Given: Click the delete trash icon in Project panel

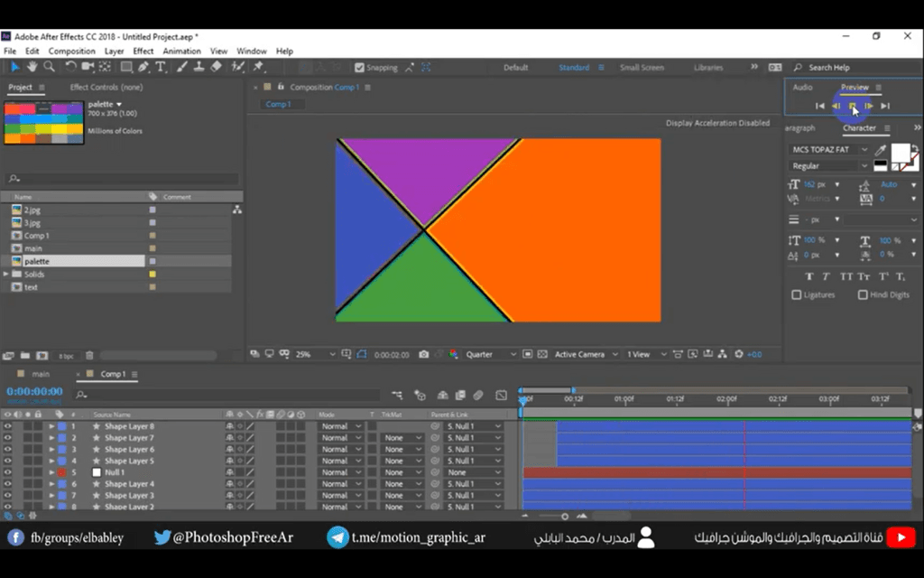Looking at the screenshot, I should tap(89, 356).
